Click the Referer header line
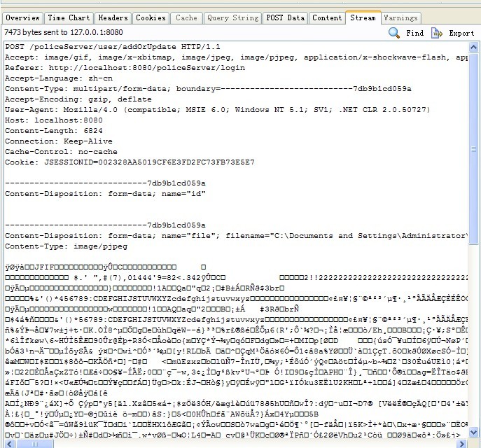This screenshot has height=448, width=481. coord(125,68)
